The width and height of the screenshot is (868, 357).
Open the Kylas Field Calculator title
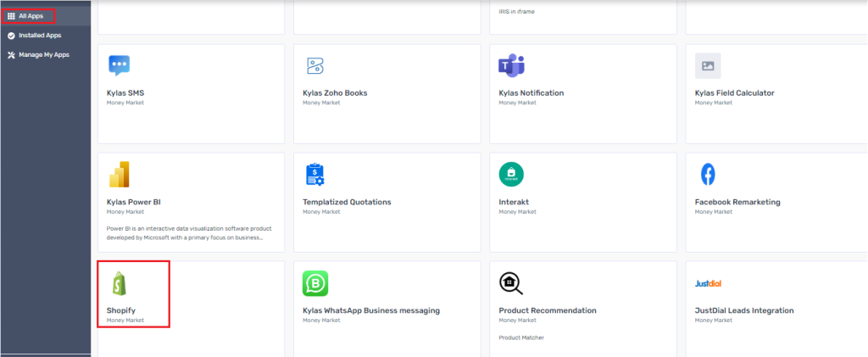coord(735,93)
